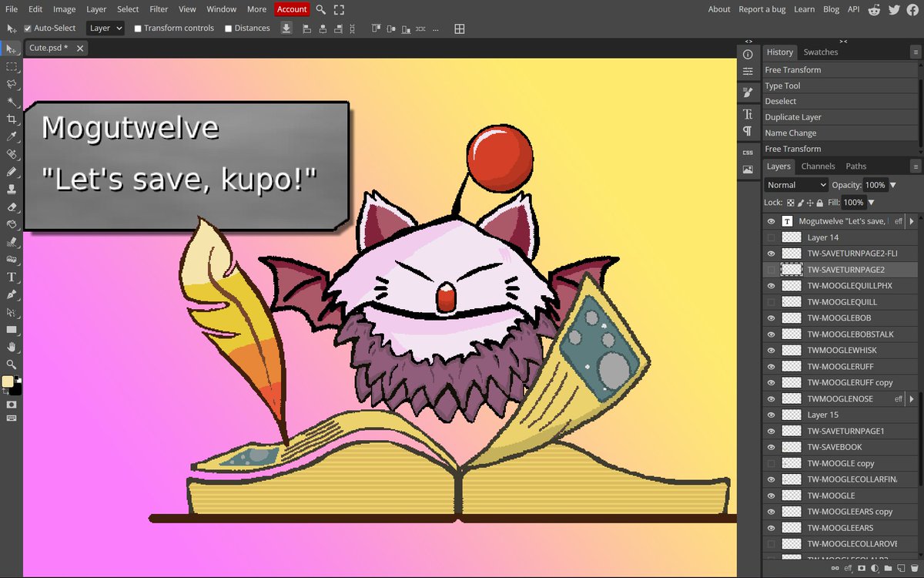Hide the TWMOOGLEWHISK layer
This screenshot has height=578, width=924.
[x=772, y=350]
